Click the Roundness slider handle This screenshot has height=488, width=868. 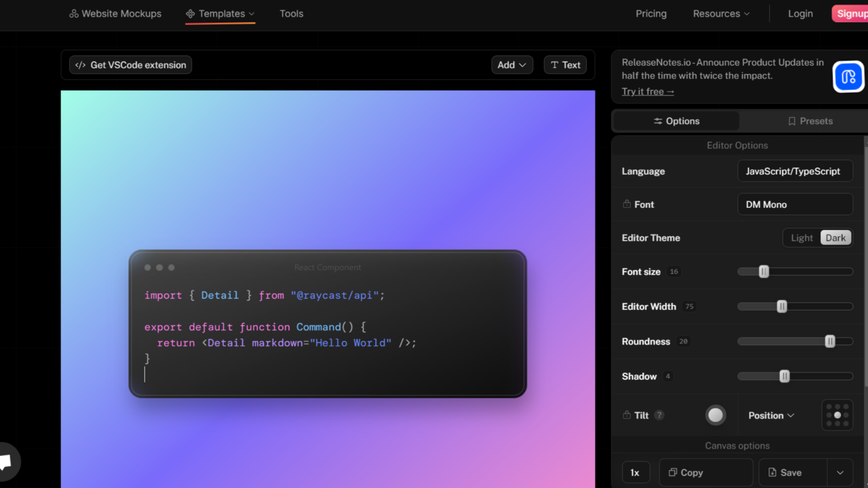(830, 341)
